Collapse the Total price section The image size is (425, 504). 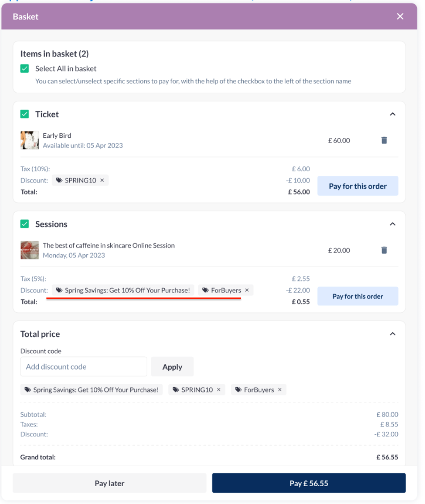point(392,334)
